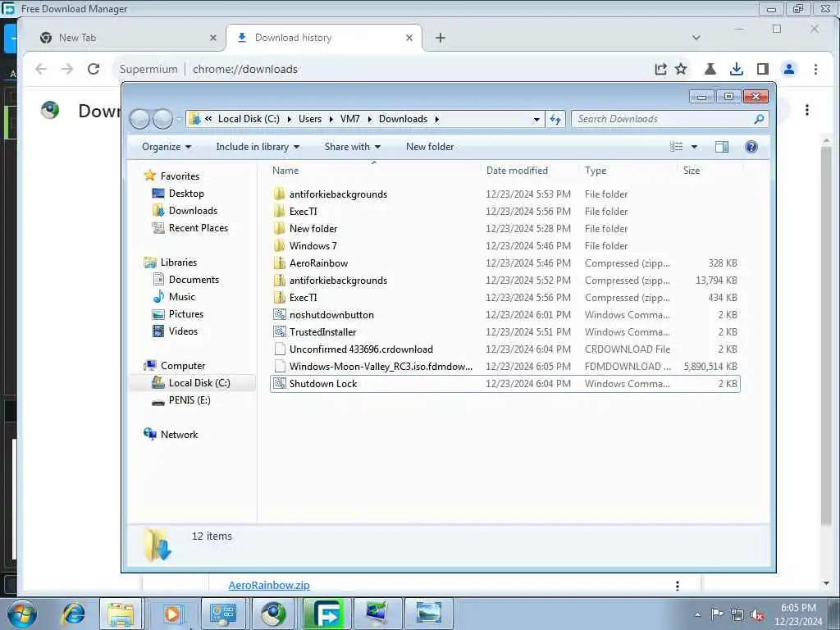Click the search magnifier in Explorer
The height and width of the screenshot is (630, 840).
click(759, 119)
